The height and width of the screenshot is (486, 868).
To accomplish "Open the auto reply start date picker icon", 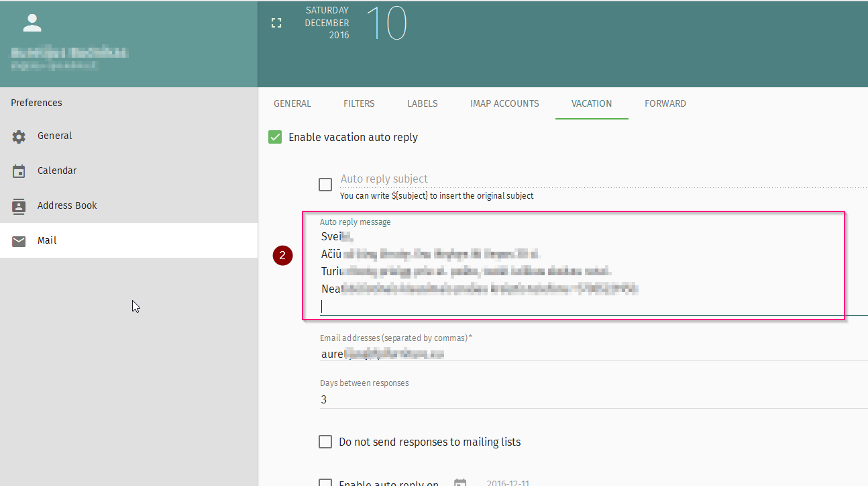I will [x=460, y=483].
